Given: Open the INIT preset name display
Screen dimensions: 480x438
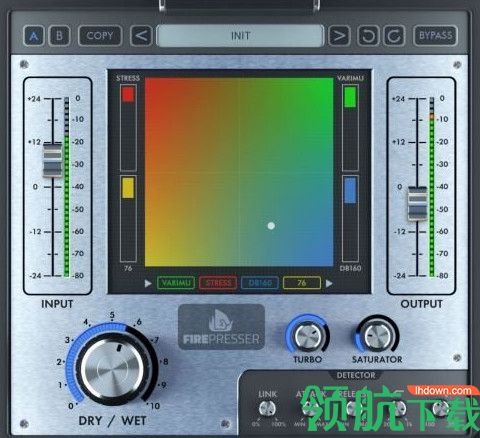Looking at the screenshot, I should click(x=240, y=35).
